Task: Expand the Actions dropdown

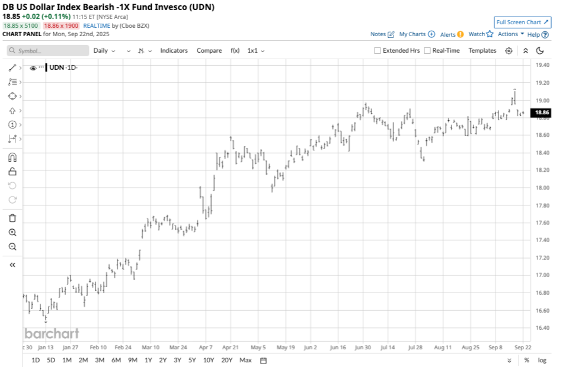Action: click(x=511, y=34)
